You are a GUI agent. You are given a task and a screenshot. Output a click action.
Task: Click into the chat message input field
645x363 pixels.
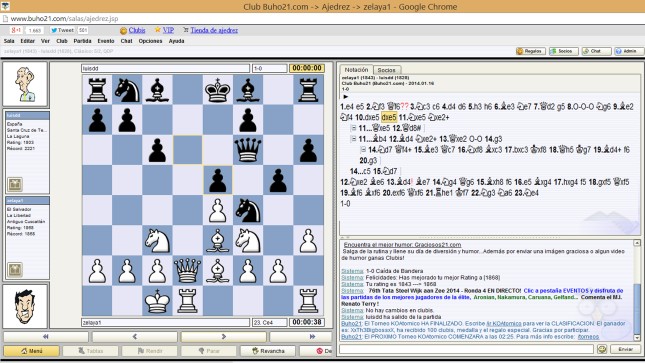coord(466,349)
